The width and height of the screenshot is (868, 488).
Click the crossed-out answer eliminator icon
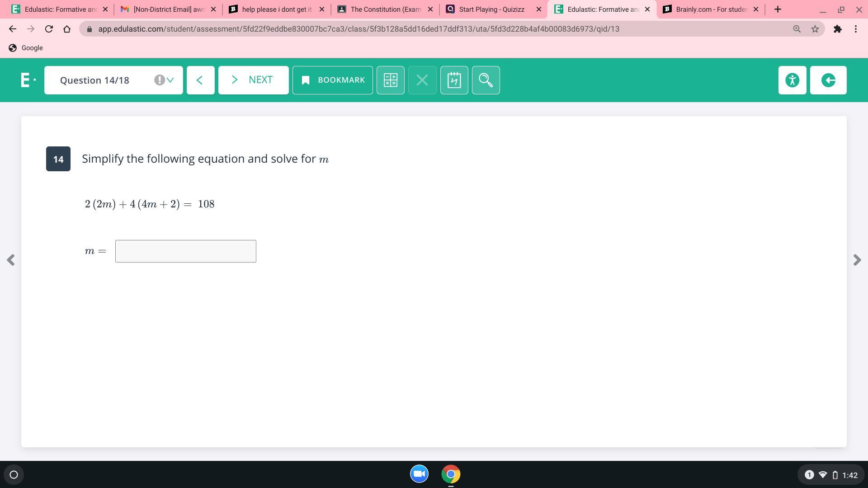tap(422, 80)
